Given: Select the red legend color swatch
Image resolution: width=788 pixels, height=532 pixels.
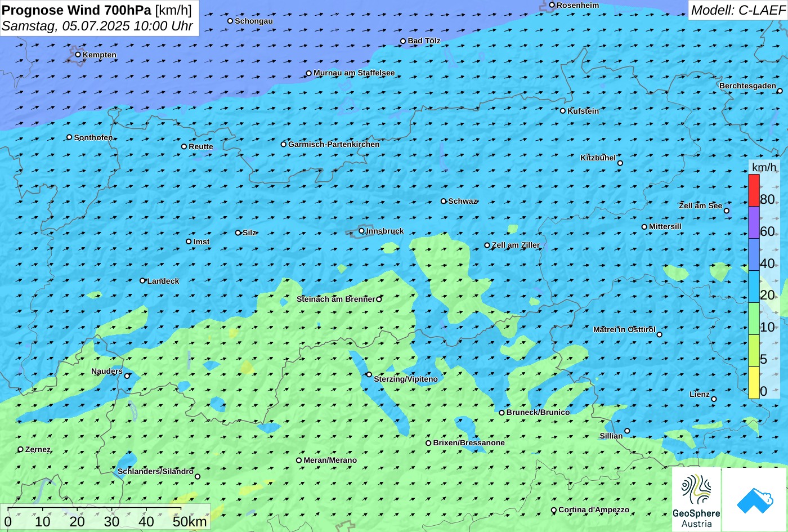Looking at the screenshot, I should 754,190.
